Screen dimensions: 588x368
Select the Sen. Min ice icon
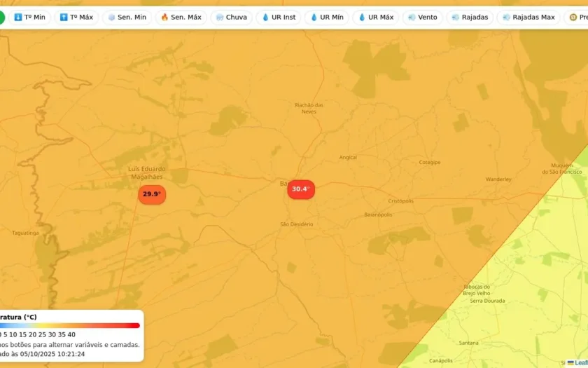111,18
